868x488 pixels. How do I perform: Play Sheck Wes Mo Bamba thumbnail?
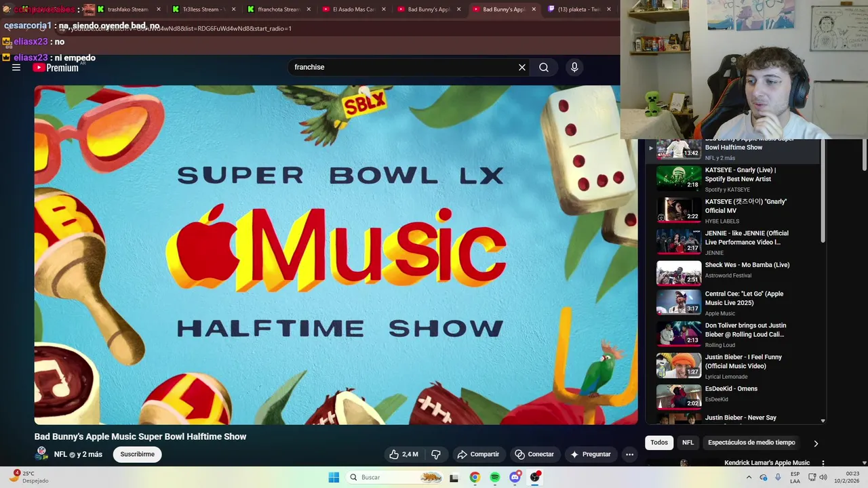point(679,272)
